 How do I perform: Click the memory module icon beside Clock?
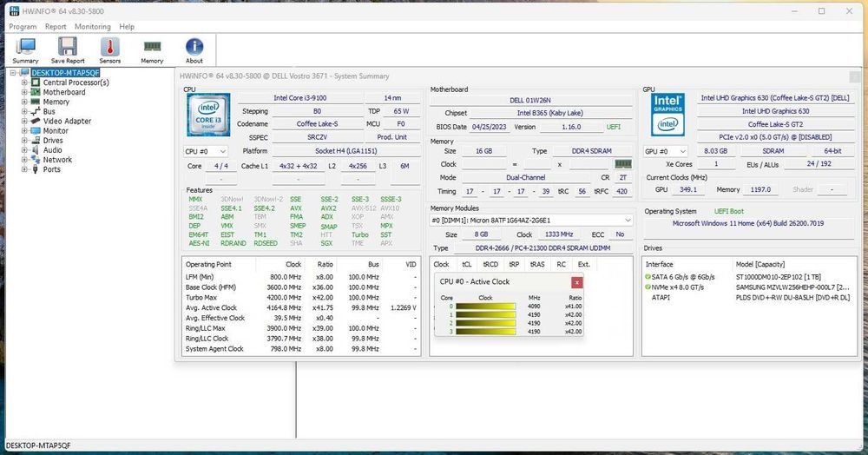pos(622,164)
